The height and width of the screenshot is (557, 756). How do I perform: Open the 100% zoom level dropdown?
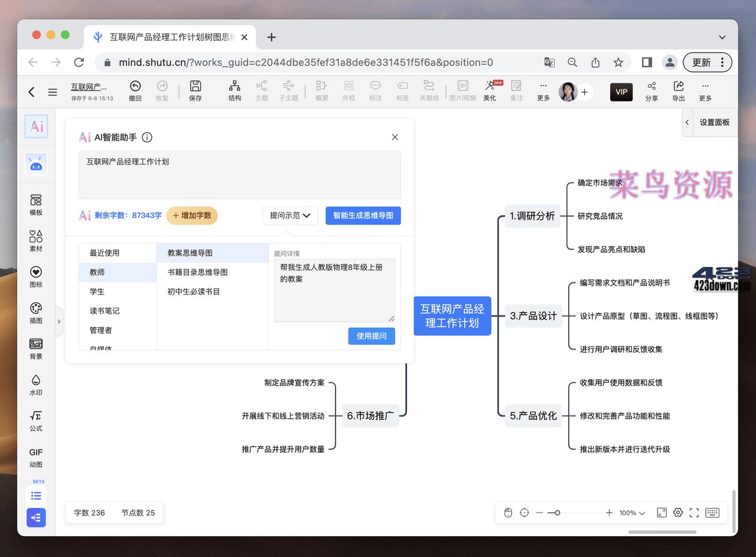click(x=629, y=513)
